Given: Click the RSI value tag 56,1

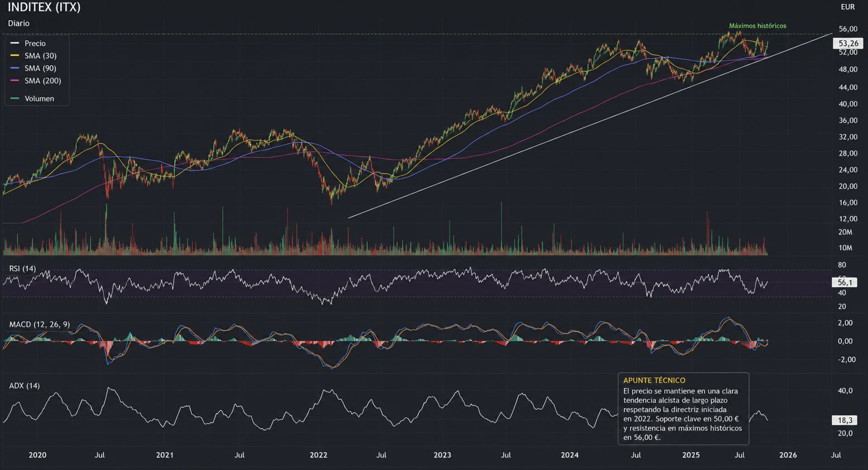Looking at the screenshot, I should coord(846,283).
